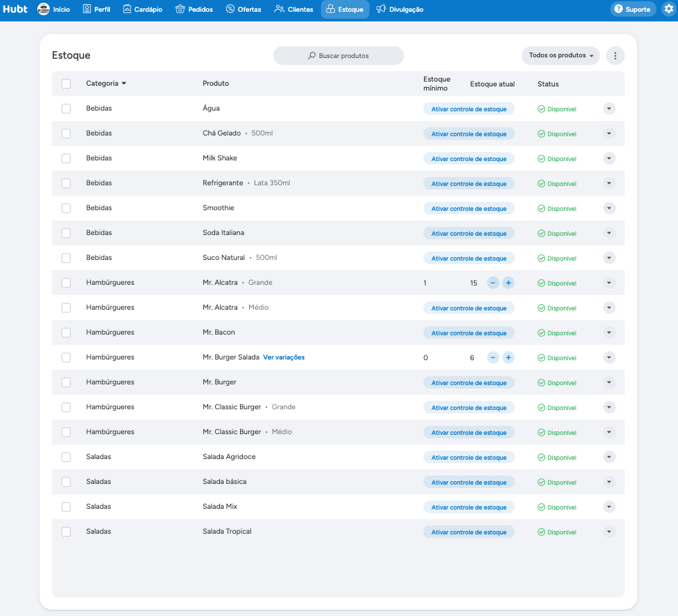The height and width of the screenshot is (616, 678).
Task: Open the settings gear icon
Action: (669, 9)
